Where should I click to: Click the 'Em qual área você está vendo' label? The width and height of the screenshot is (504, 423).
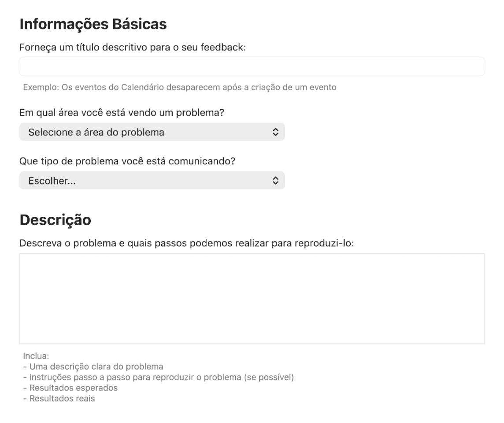point(122,113)
